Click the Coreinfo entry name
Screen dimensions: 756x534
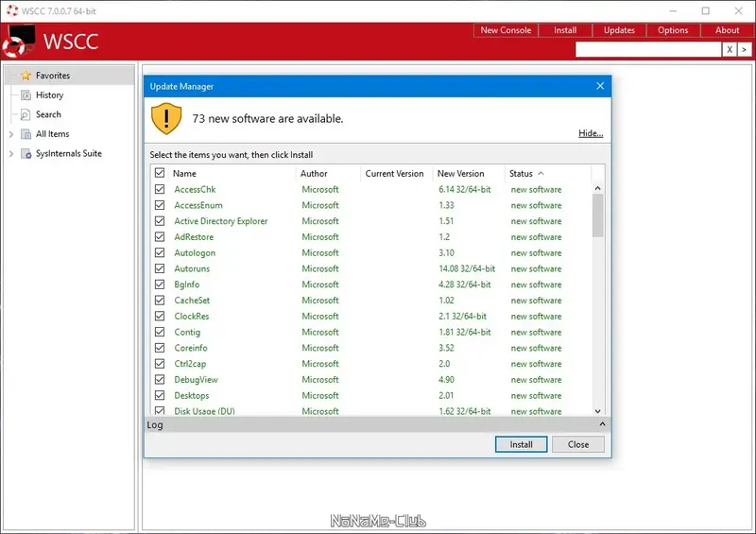191,348
